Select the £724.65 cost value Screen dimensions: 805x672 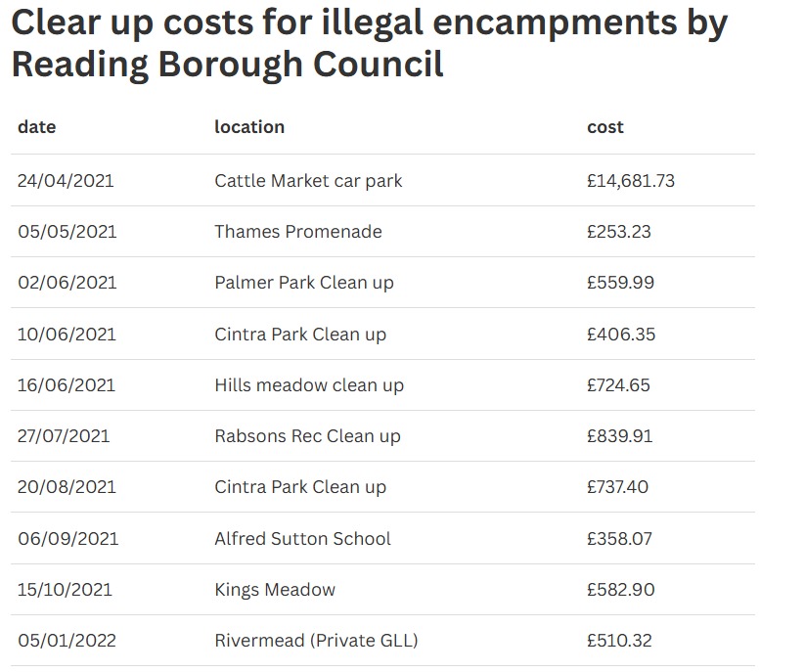click(x=619, y=385)
